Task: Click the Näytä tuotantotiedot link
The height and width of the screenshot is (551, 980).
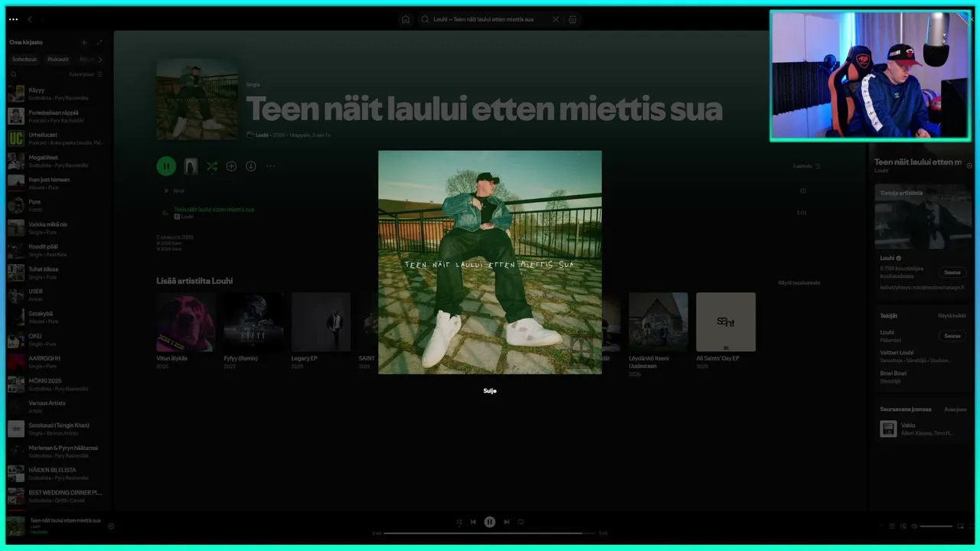Action: [x=799, y=282]
